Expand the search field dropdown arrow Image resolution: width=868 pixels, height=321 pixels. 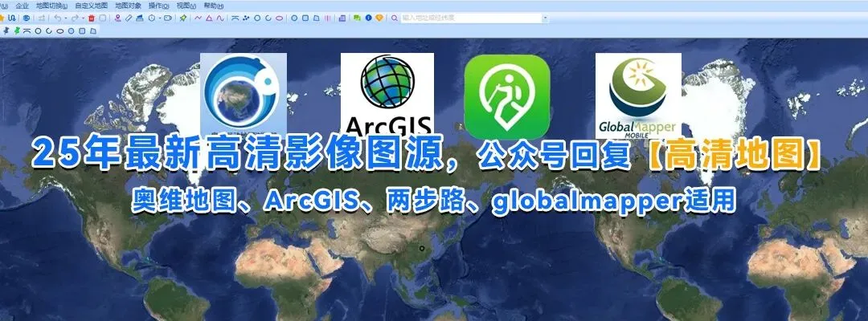[x=545, y=18]
